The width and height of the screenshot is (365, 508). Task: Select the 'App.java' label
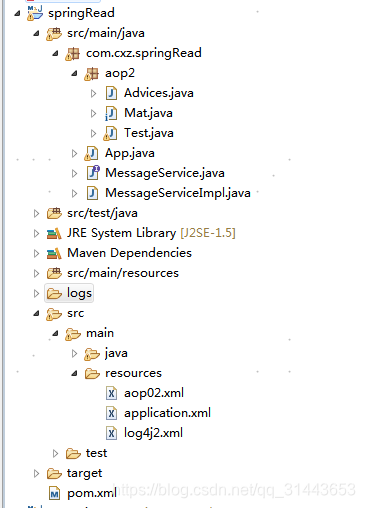coord(130,153)
